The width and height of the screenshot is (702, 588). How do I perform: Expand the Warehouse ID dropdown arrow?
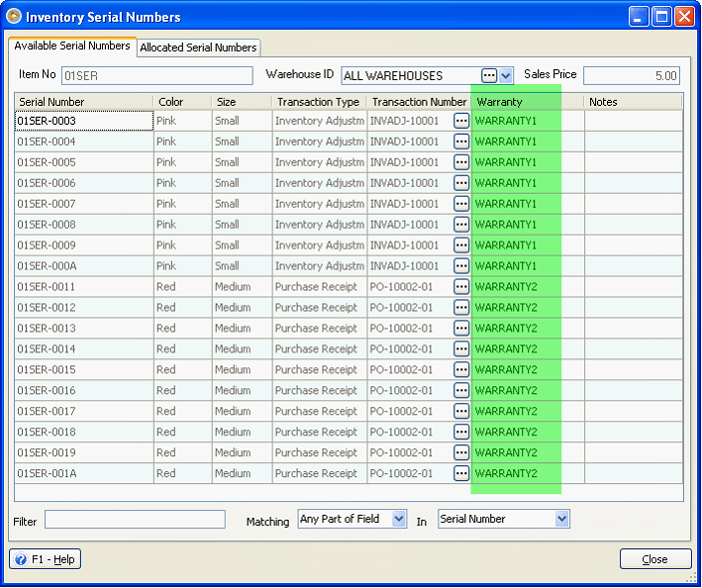pyautogui.click(x=505, y=75)
